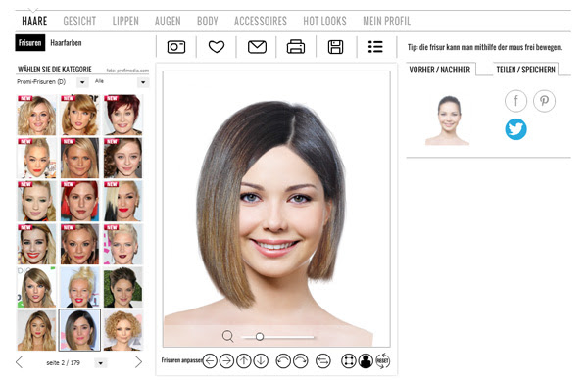This screenshot has height=380, width=588.
Task: Go to next page arrow
Action: pyautogui.click(x=138, y=362)
